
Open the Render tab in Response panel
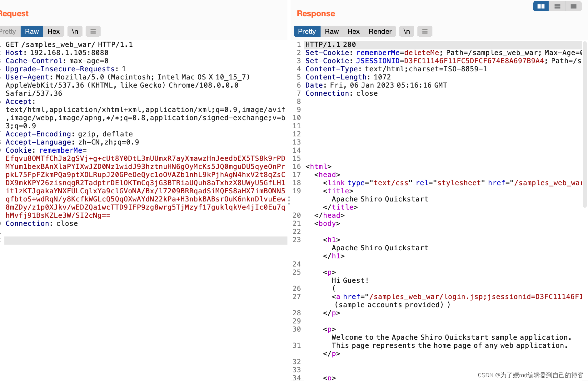[380, 31]
